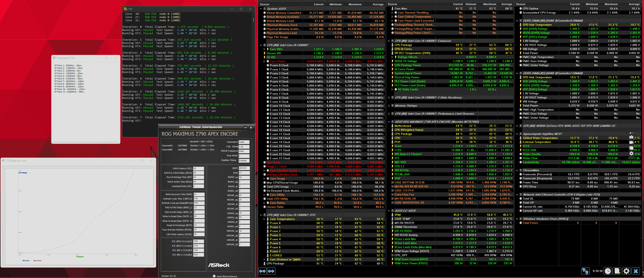Maximize the CB Diesense Curve window
Viewport: 644px width, 278px height.
(x=142, y=161)
